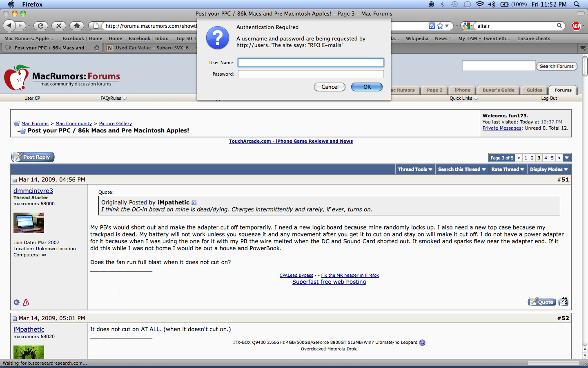Click the RSS feed icon in address bar
The width and height of the screenshot is (588, 368).
click(x=432, y=26)
